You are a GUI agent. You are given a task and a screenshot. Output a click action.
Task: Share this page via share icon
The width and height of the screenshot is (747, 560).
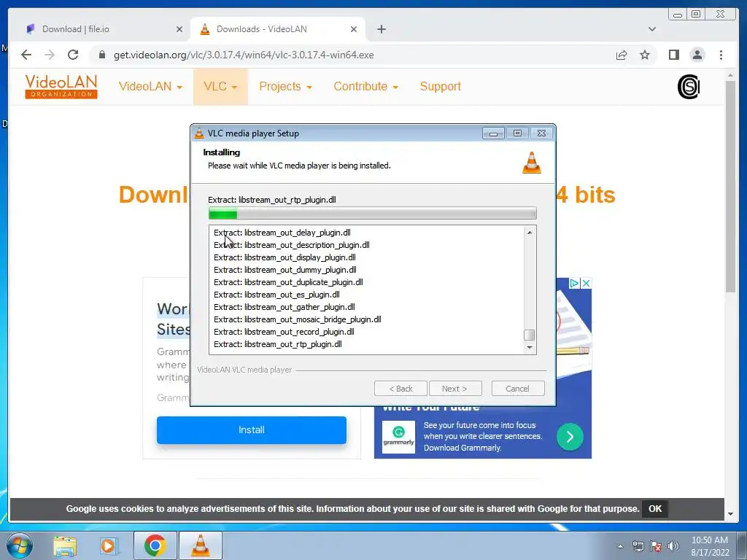[622, 55]
